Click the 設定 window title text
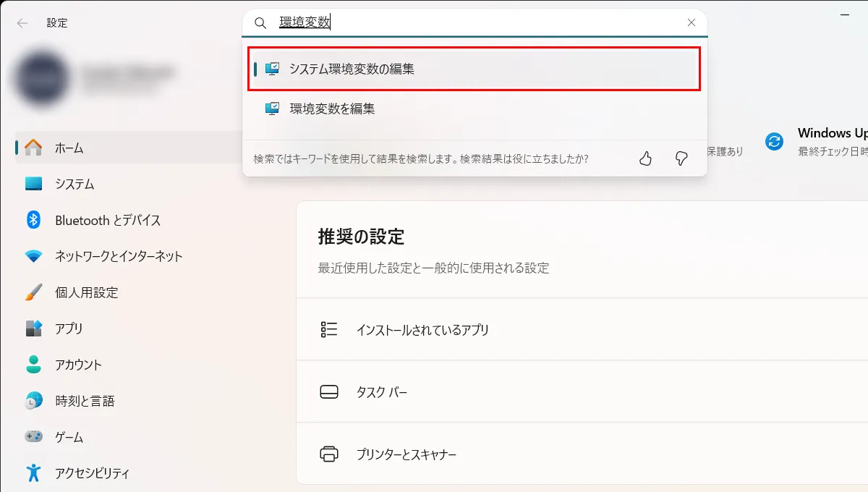Image resolution: width=868 pixels, height=492 pixels. (x=57, y=23)
